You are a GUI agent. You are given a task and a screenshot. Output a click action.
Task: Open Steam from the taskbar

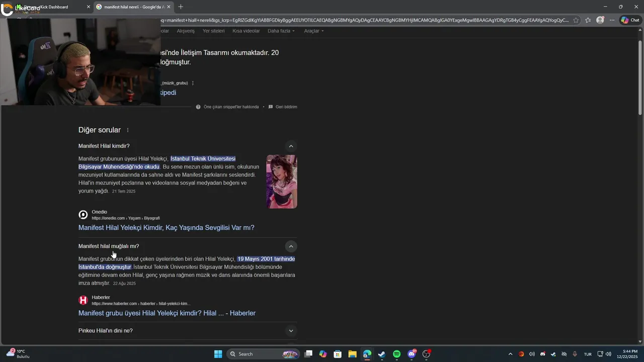(x=382, y=354)
